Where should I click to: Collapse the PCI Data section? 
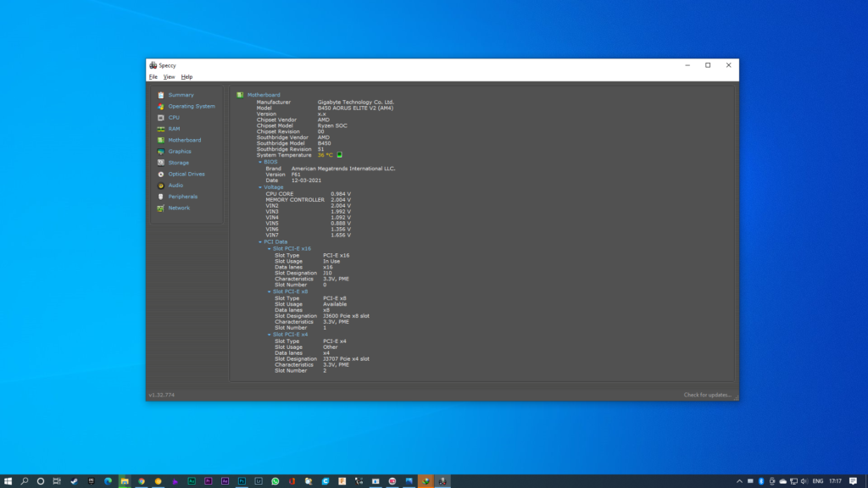(x=260, y=241)
